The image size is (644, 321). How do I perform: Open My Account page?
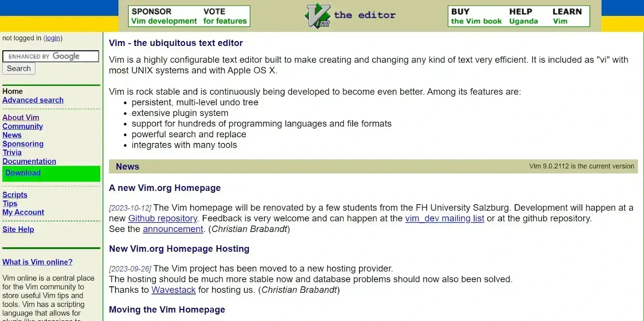(23, 212)
